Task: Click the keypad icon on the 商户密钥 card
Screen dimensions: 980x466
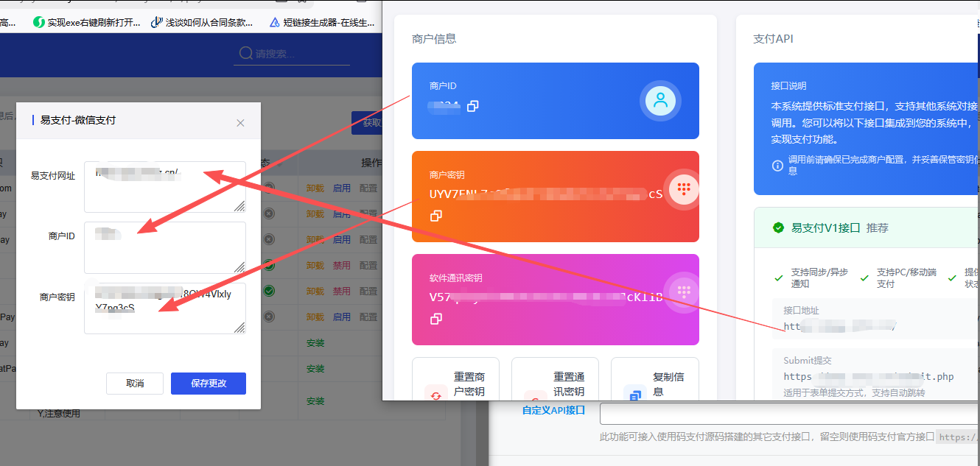Action: pos(683,188)
